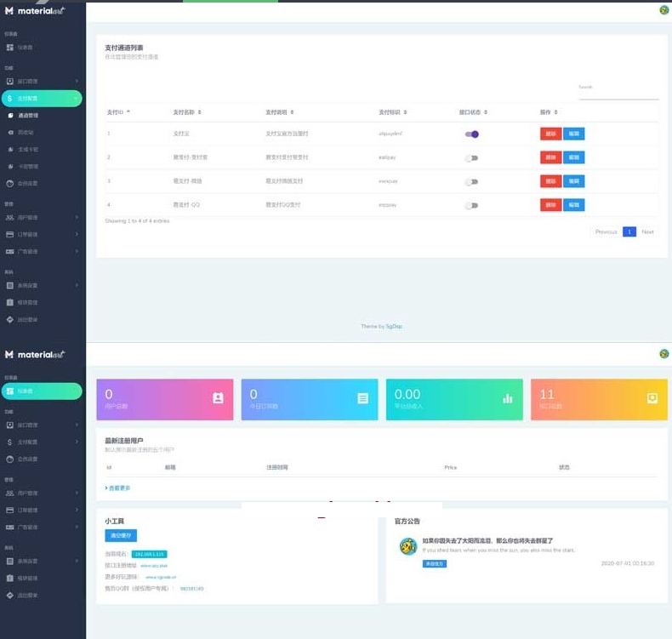Image resolution: width=672 pixels, height=639 pixels.
Task: Open the 通道管理 submenu item
Action: 29,115
